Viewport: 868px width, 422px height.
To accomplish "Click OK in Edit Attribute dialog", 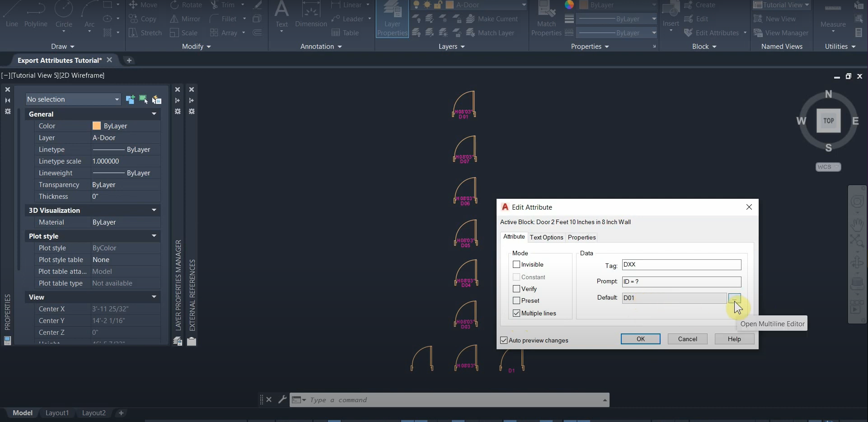I will pos(640,339).
